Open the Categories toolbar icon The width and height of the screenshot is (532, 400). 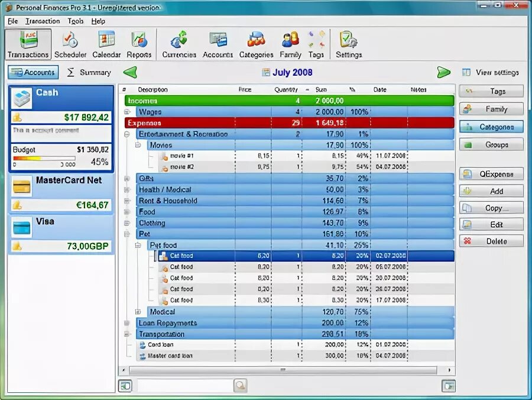coord(256,44)
